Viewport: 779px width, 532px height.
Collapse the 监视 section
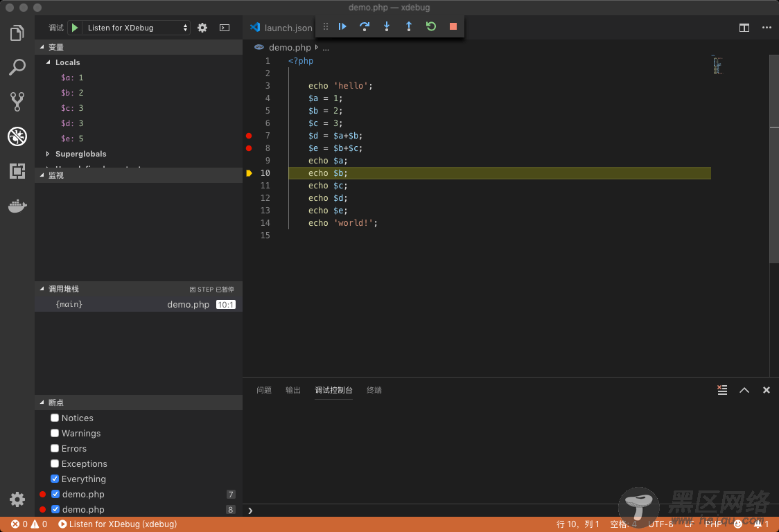coord(42,175)
